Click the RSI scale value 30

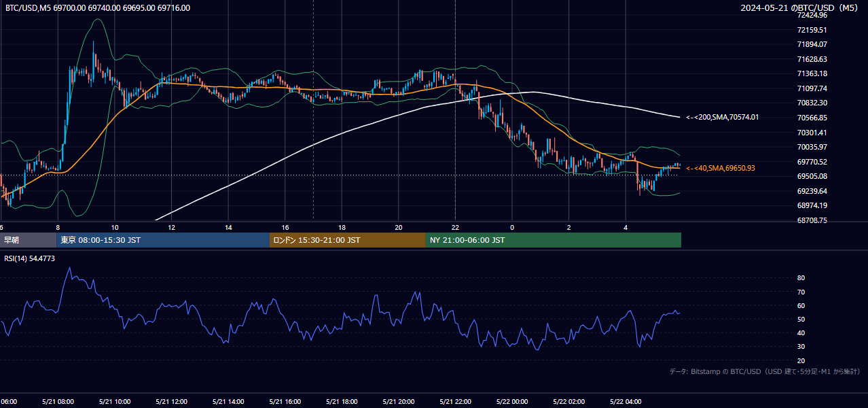pos(801,347)
